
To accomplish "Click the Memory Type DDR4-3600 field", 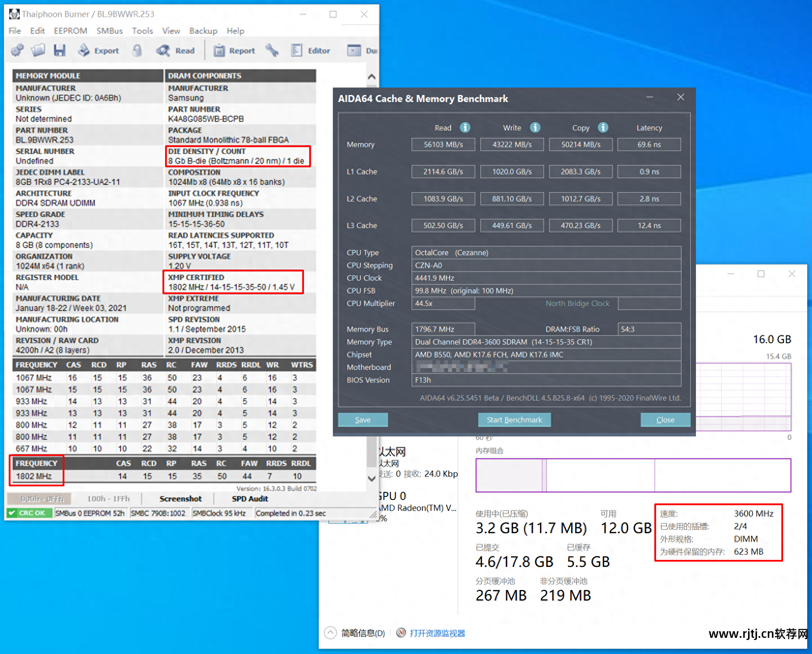I will coord(546,342).
